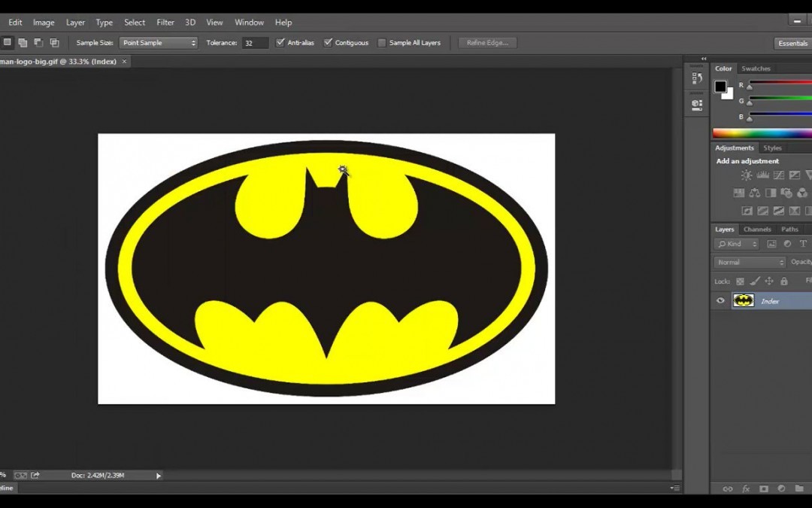Viewport: 812px width, 508px height.
Task: Add an Exposure adjustment
Action: click(x=795, y=175)
